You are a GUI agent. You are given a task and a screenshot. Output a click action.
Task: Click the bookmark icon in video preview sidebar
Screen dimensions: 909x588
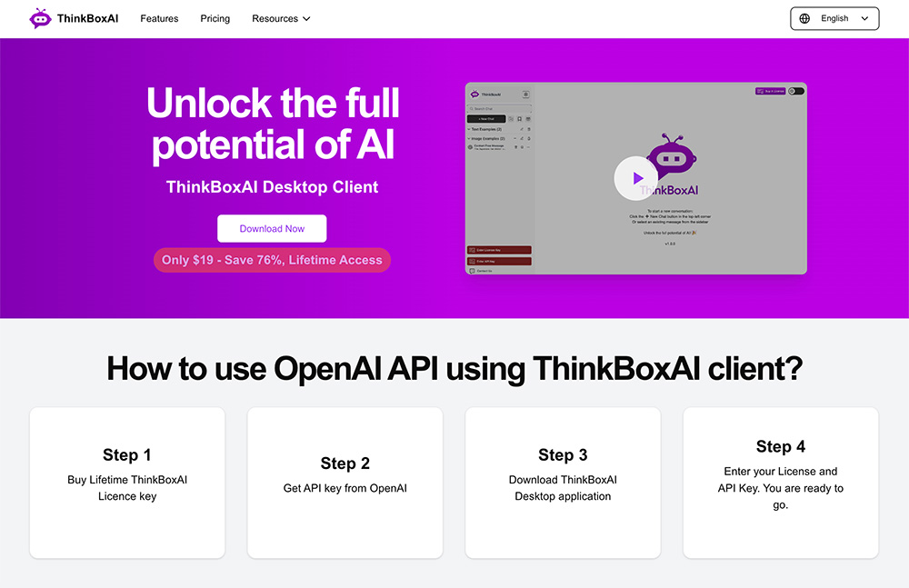(x=519, y=119)
